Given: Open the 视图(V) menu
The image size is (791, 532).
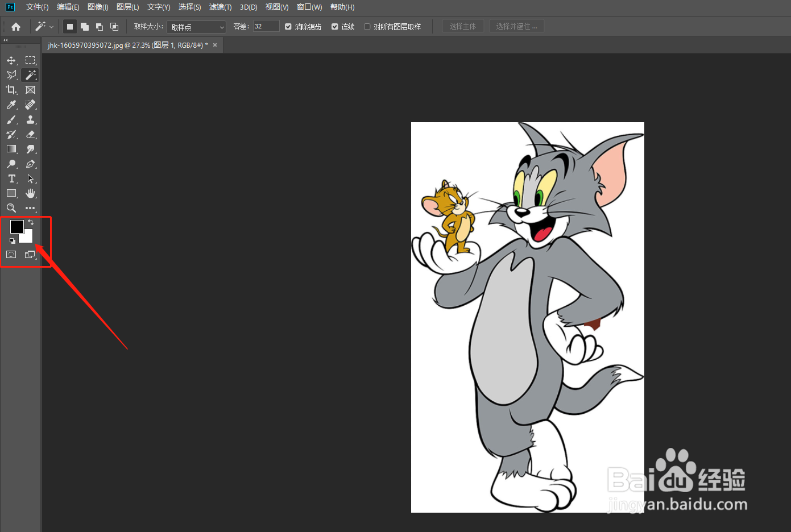Looking at the screenshot, I should (x=277, y=7).
